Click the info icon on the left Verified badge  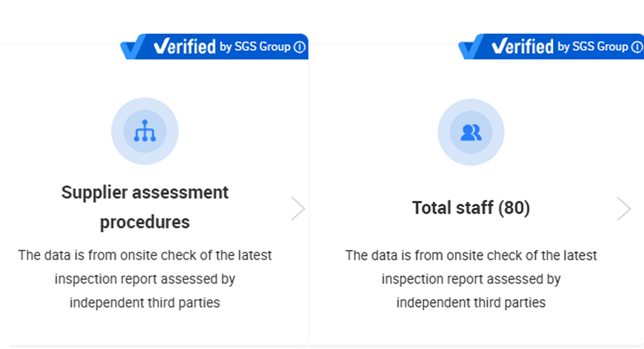pos(300,47)
